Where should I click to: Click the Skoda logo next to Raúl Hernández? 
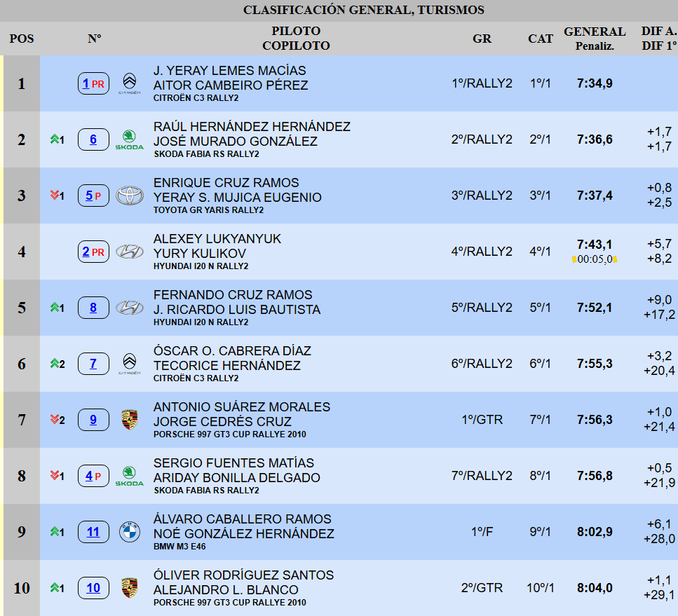coord(129,139)
